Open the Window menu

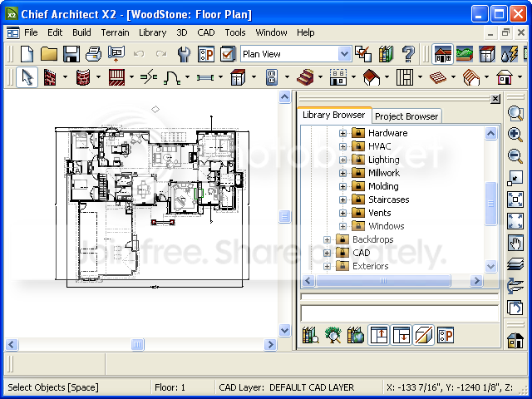[271, 32]
